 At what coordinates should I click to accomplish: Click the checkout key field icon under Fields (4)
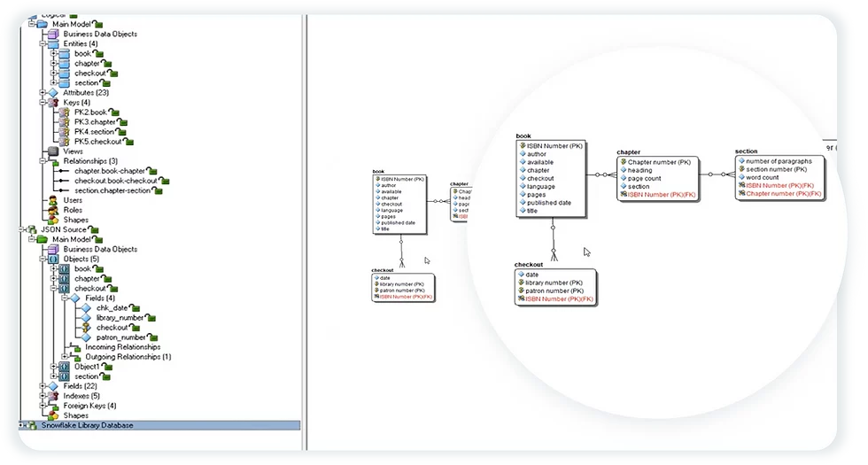(x=87, y=328)
